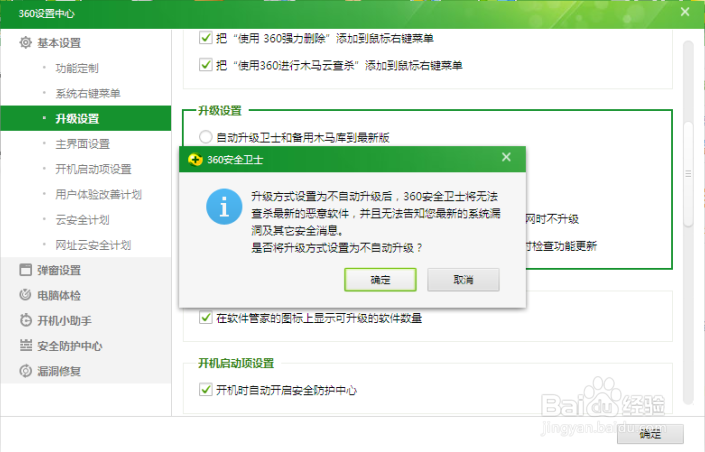Click 确定 button at settings window bottom
705x452 pixels.
tap(650, 434)
